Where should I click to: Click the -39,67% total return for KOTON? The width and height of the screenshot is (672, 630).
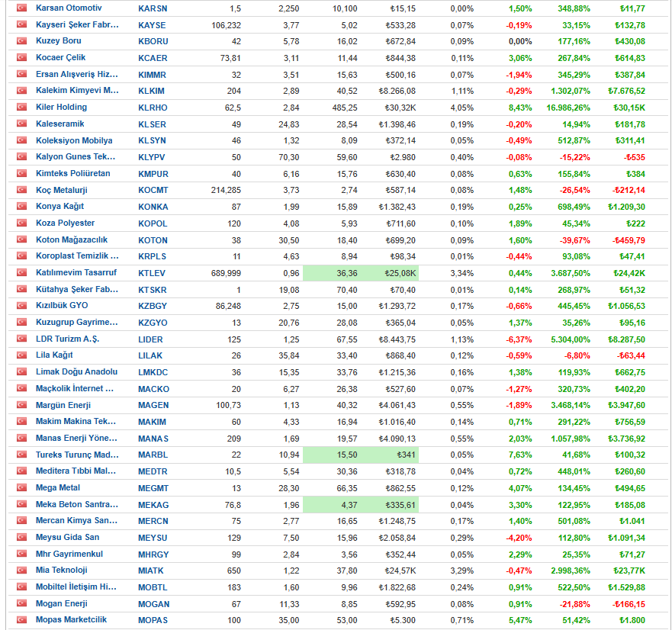tap(574, 240)
